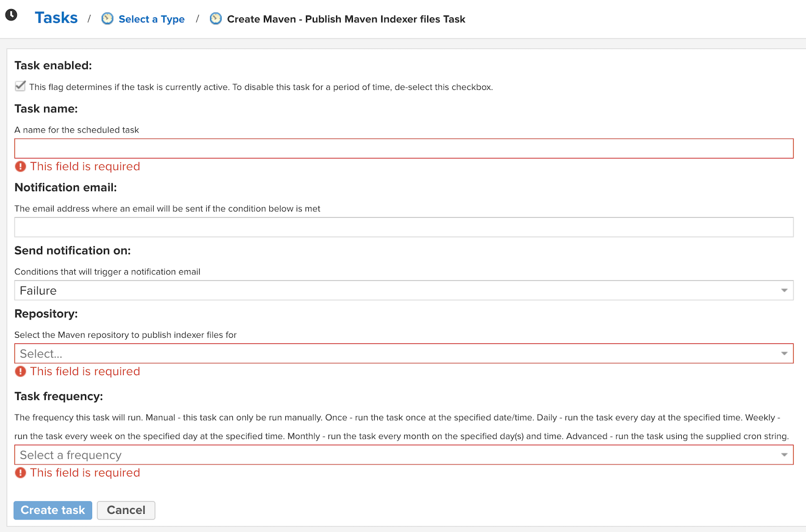806x532 pixels.
Task: Open the Select a frequency dropdown
Action: [x=404, y=455]
